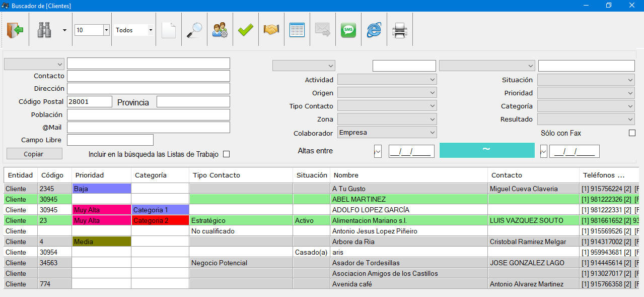
Task: Click the Copiar button
Action: [34, 154]
